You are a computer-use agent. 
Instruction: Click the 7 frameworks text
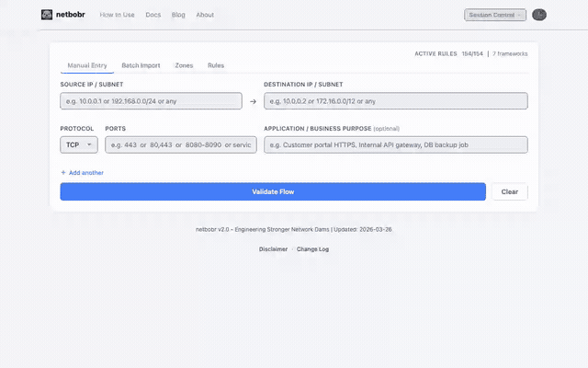(510, 53)
